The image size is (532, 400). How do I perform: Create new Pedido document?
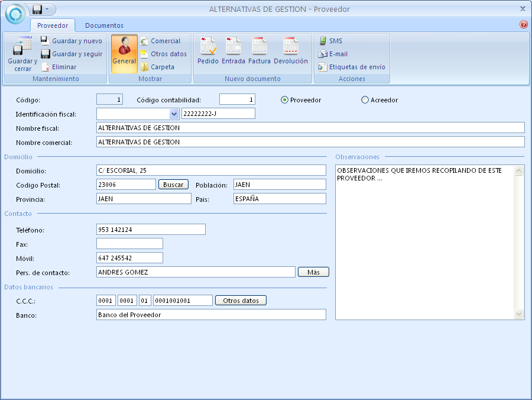point(207,47)
